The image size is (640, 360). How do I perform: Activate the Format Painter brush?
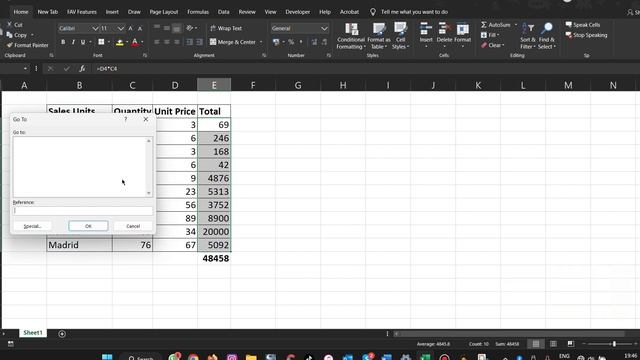click(x=10, y=45)
